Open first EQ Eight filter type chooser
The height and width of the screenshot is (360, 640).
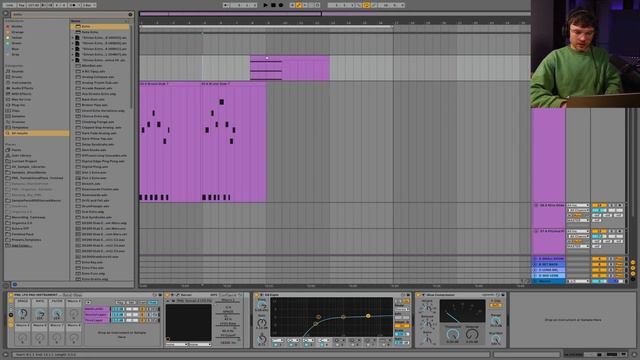click(x=277, y=340)
